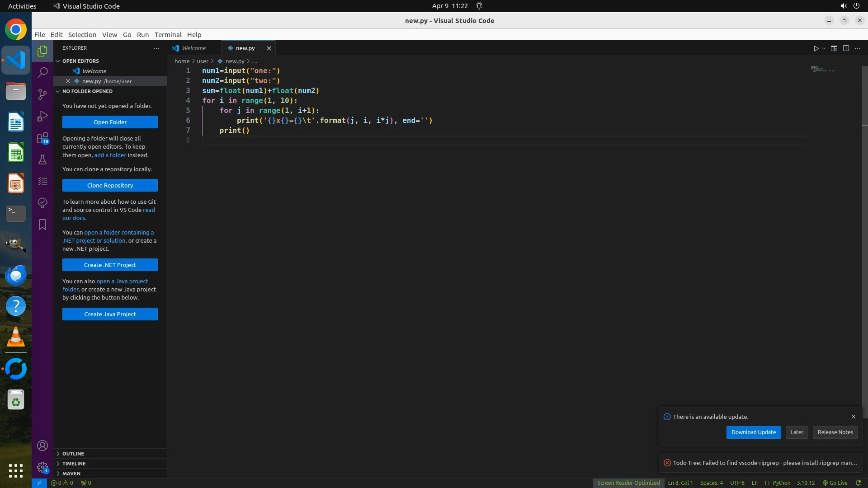Click the Split Editor Right icon
Image resolution: width=868 pixels, height=488 pixels.
(x=846, y=48)
